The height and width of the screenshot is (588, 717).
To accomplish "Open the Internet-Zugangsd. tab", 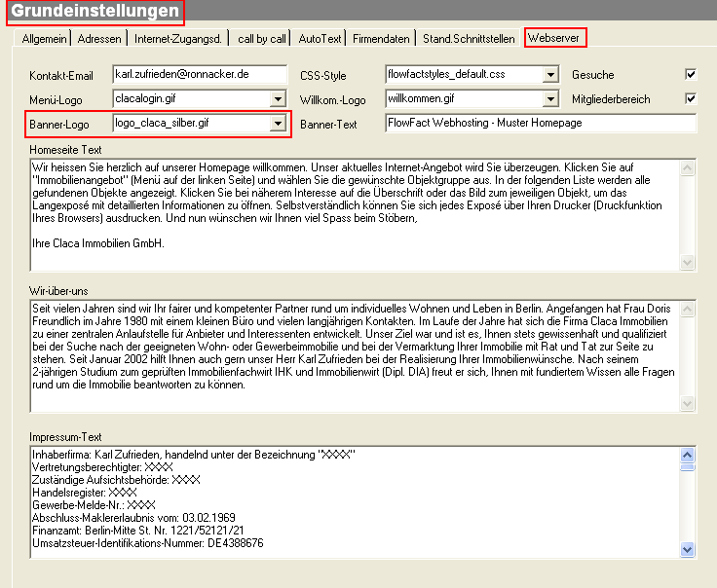I will point(178,39).
